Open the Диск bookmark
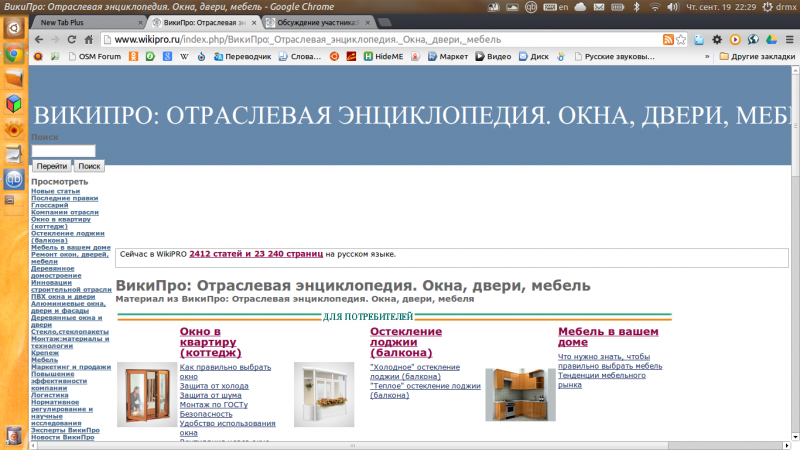800x450 pixels. pyautogui.click(x=534, y=57)
